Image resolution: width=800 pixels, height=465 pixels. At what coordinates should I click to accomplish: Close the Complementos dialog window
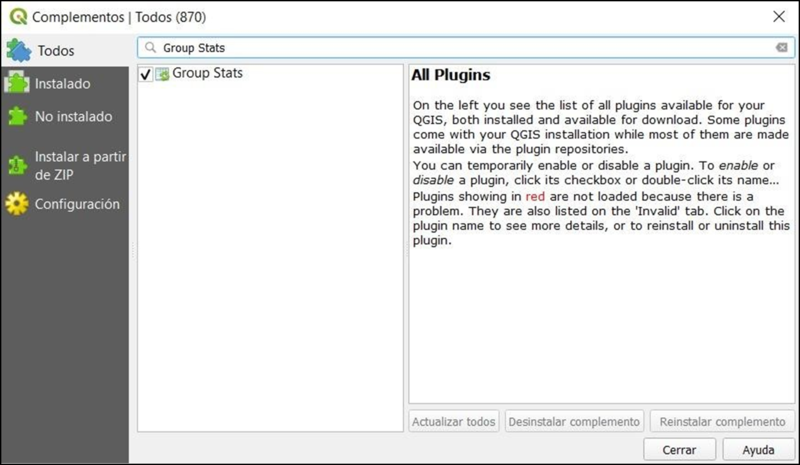[779, 16]
